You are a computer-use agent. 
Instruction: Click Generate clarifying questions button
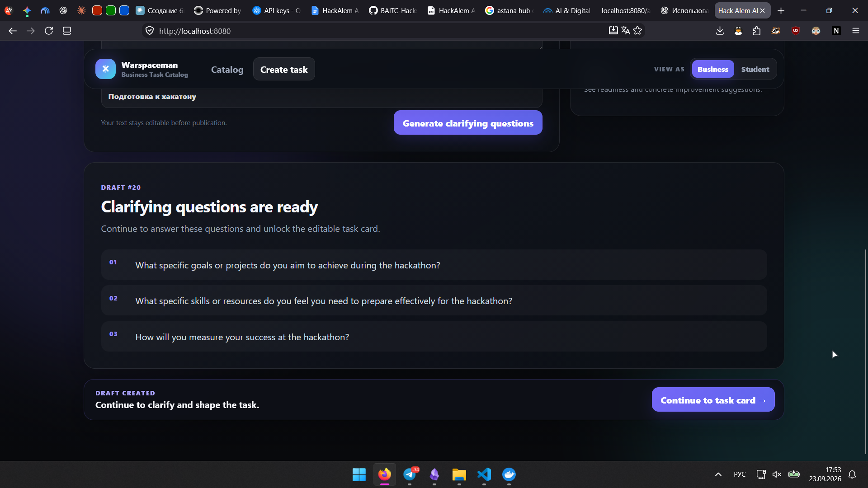pos(468,122)
